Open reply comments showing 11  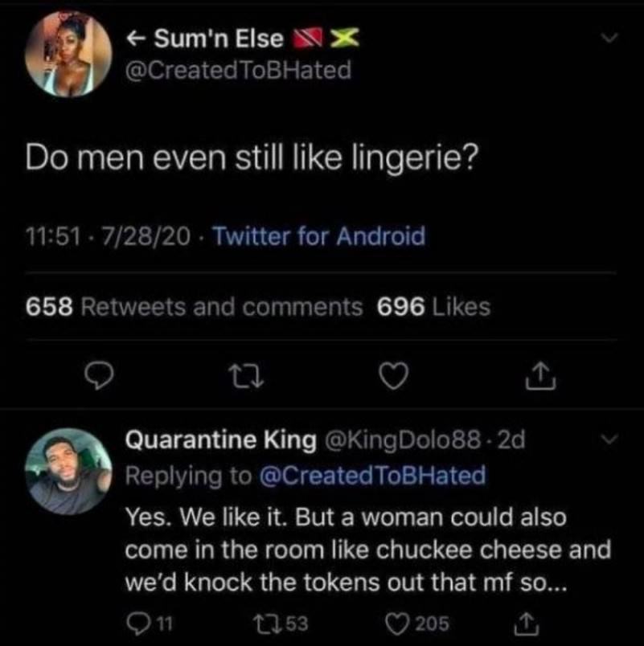tap(150, 624)
